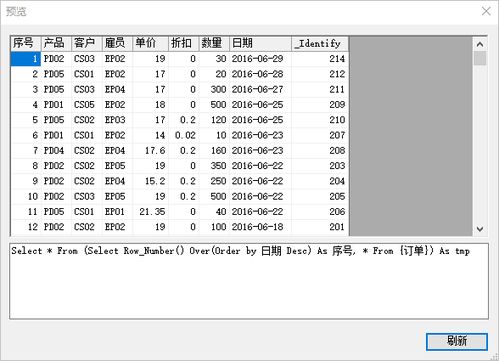Click the scrollbar down arrow

[480, 229]
